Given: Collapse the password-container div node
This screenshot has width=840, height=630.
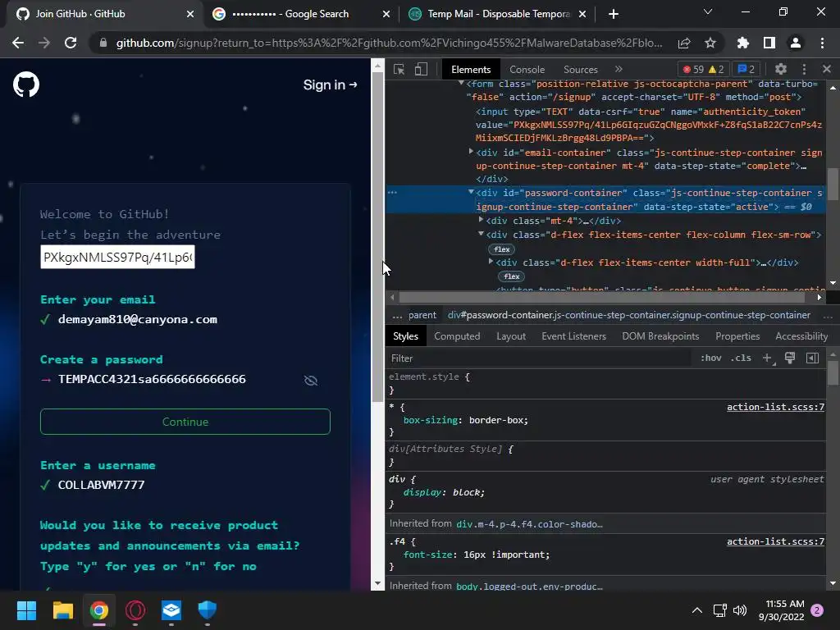Looking at the screenshot, I should pos(471,192).
